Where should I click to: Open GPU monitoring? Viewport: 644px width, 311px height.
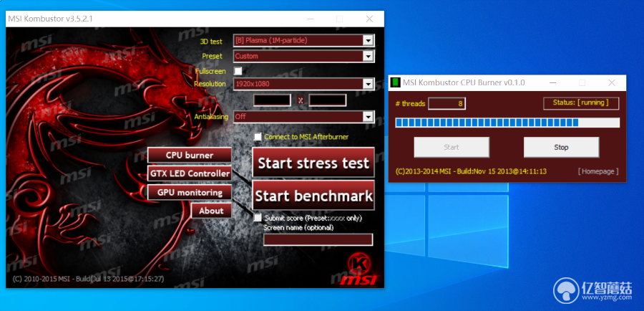[190, 192]
